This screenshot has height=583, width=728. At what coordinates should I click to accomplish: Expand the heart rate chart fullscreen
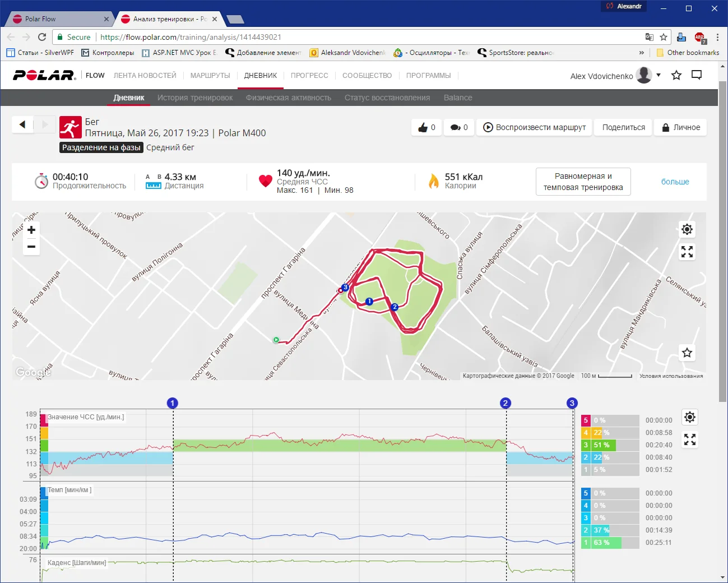[690, 440]
